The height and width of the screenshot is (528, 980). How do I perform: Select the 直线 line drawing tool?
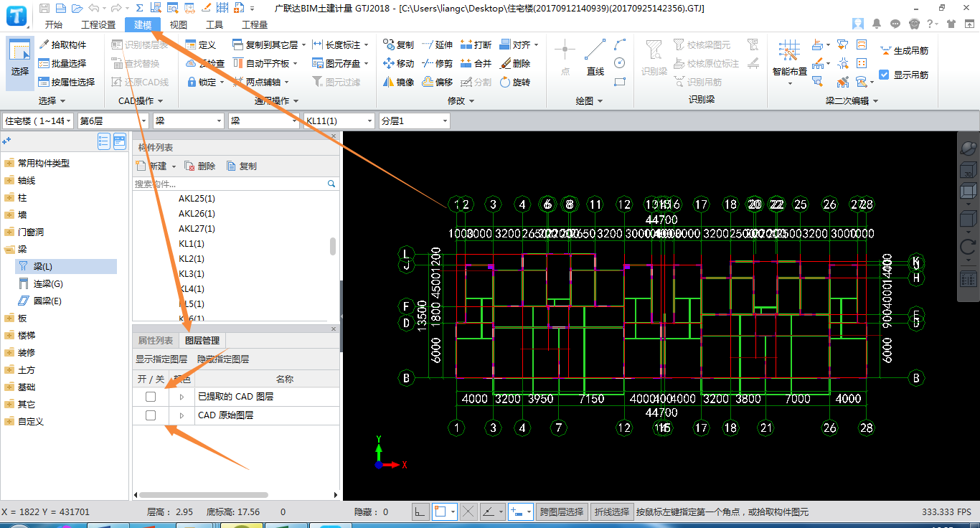[595, 59]
